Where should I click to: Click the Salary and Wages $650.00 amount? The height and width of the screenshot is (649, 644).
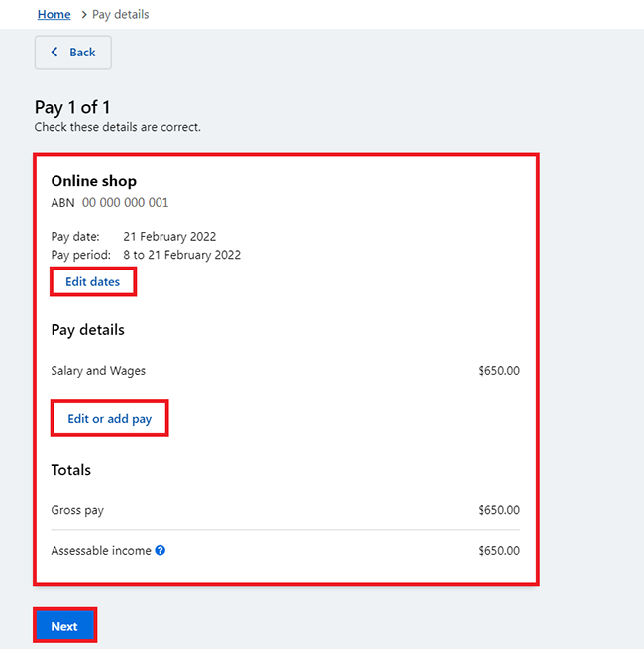[x=498, y=371]
